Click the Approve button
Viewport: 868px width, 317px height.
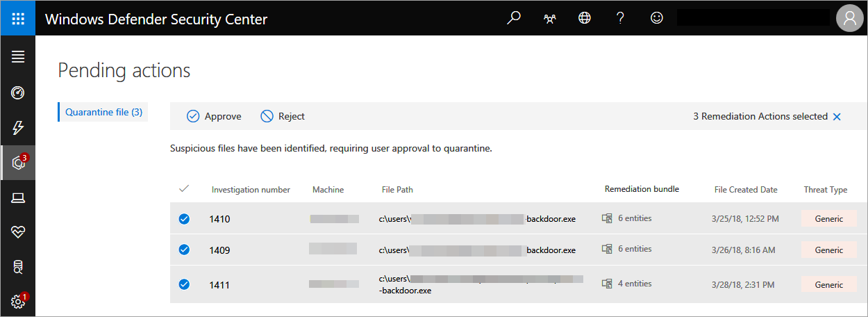[x=214, y=117]
